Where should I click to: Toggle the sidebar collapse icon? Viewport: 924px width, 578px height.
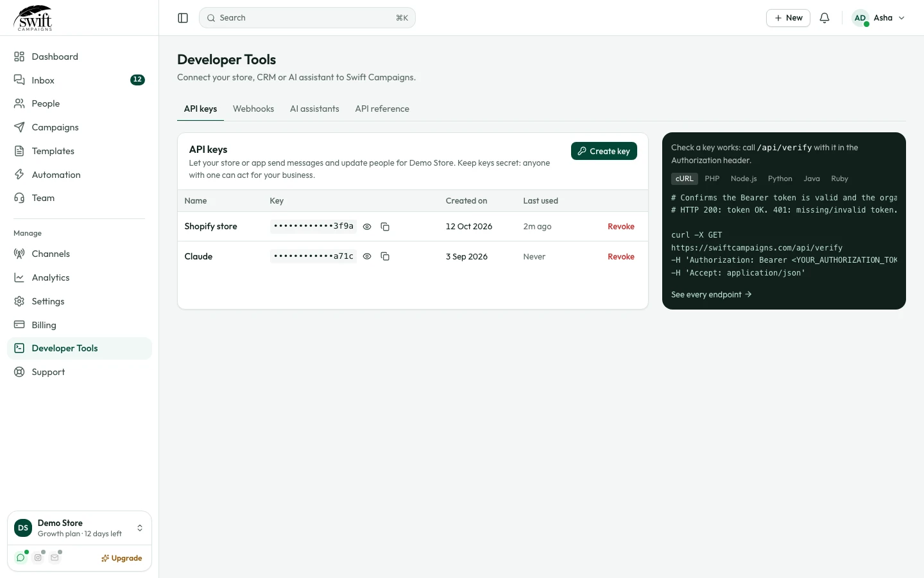click(x=183, y=18)
